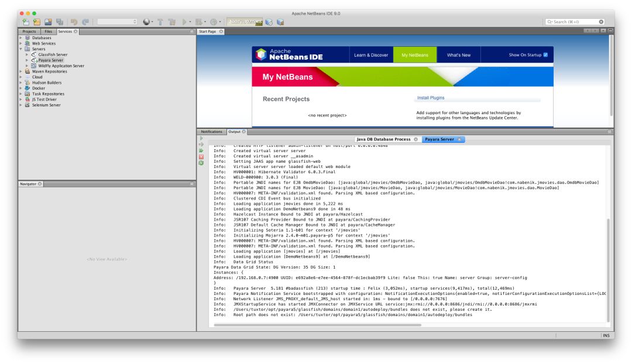
Task: Click the Search input field
Action: click(x=575, y=22)
